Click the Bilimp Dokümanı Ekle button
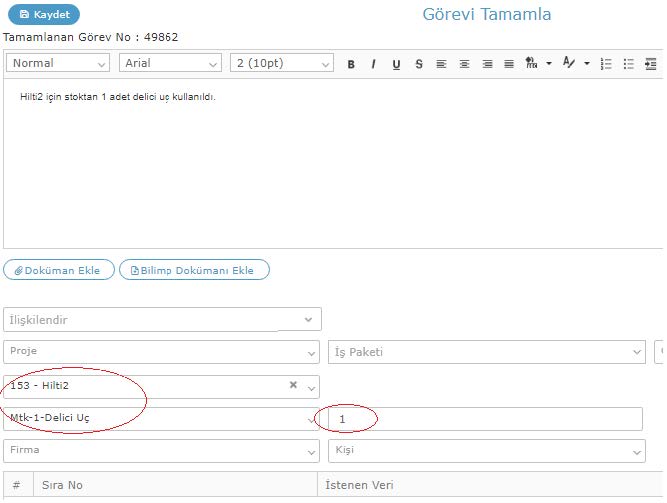This screenshot has width=667, height=503. tap(194, 270)
